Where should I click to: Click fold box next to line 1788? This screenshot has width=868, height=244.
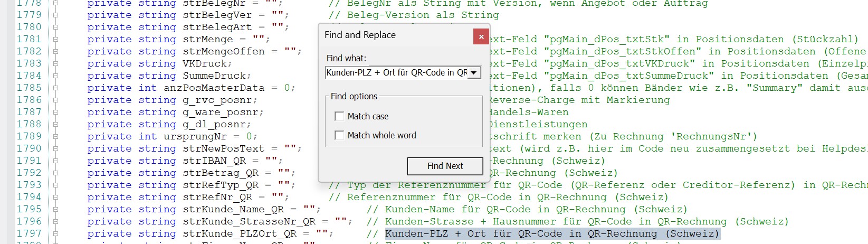click(55, 125)
